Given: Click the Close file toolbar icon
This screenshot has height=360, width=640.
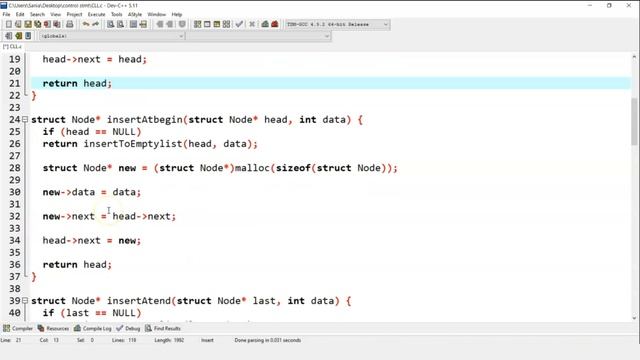Looking at the screenshot, I should [47, 24].
